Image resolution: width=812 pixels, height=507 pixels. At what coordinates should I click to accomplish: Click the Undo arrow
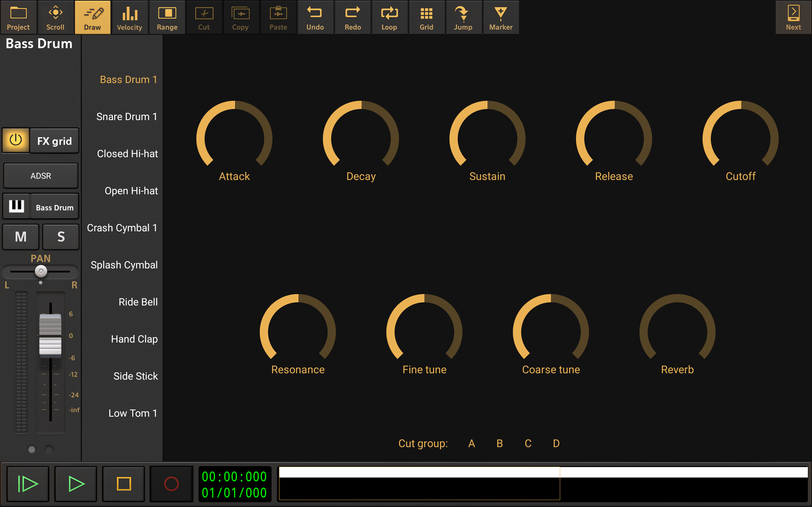point(315,17)
